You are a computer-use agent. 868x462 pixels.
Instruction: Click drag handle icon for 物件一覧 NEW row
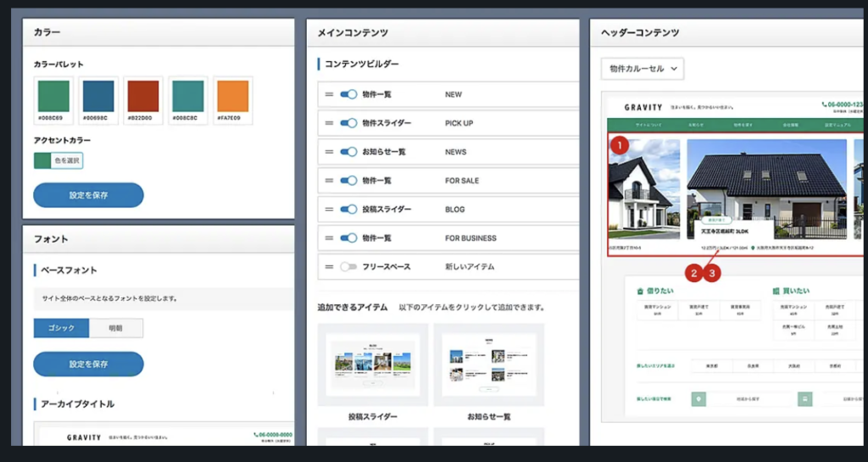pos(329,95)
